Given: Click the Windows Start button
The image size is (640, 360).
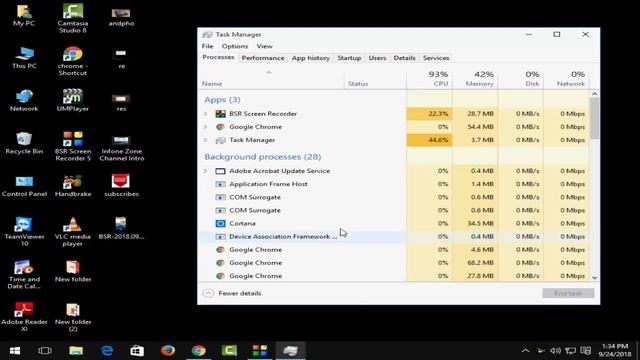Looking at the screenshot, I should click(x=15, y=351).
